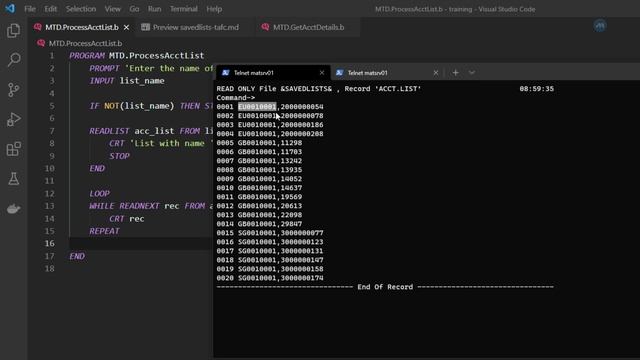Image resolution: width=640 pixels, height=360 pixels.
Task: Open the Extensions view
Action: coord(13,149)
